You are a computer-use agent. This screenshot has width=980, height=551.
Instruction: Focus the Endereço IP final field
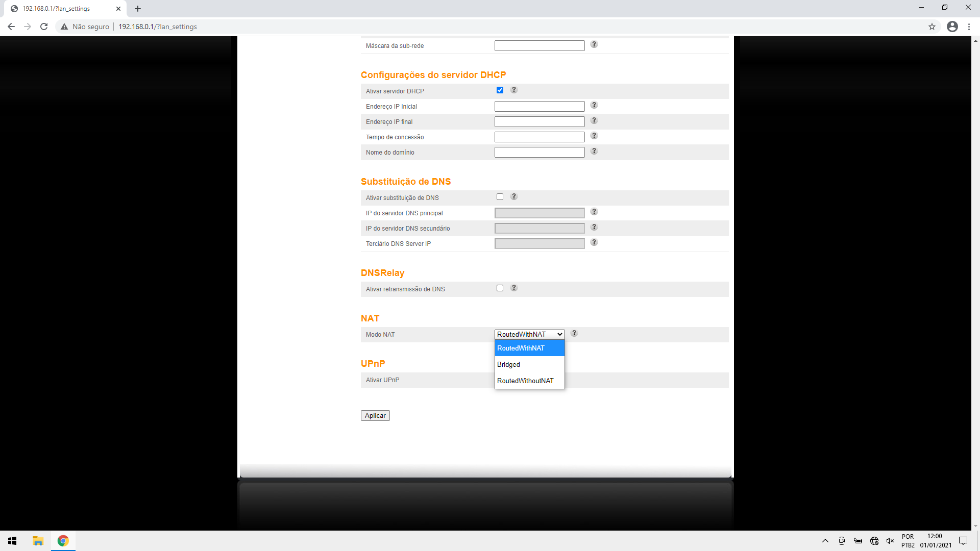540,122
